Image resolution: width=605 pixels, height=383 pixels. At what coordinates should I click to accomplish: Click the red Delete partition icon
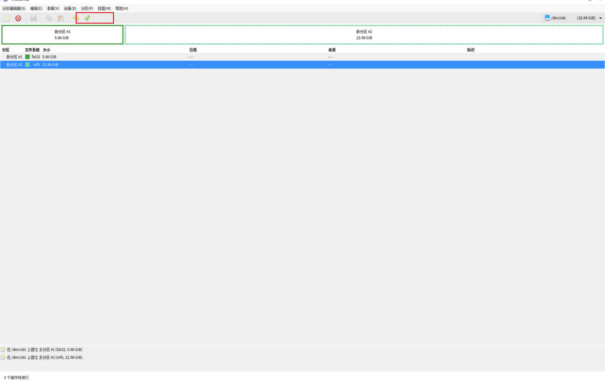click(18, 18)
